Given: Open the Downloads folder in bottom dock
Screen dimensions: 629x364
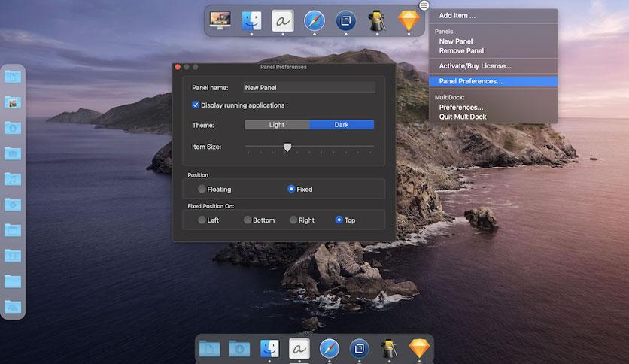Looking at the screenshot, I should click(x=239, y=349).
